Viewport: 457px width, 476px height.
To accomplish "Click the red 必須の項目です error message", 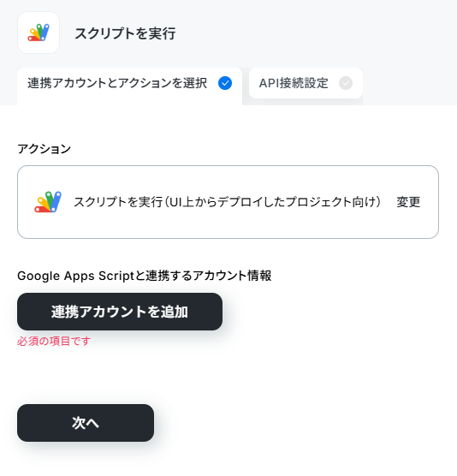I will click(x=54, y=342).
